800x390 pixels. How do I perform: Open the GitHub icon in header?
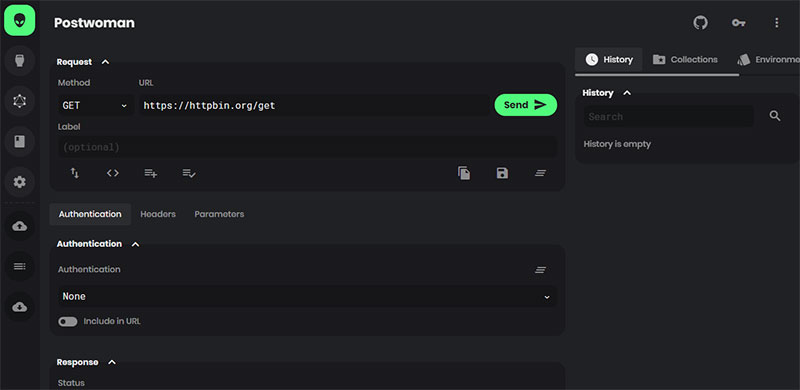tap(701, 23)
